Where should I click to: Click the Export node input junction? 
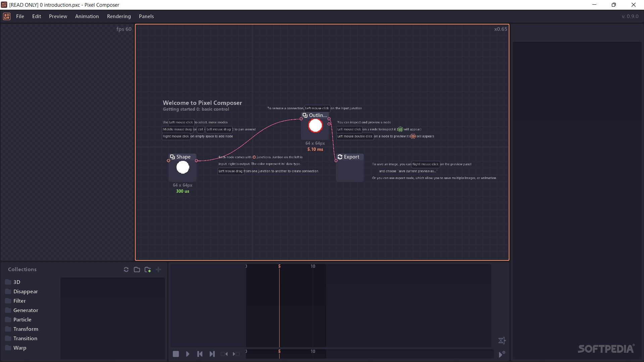tap(336, 161)
